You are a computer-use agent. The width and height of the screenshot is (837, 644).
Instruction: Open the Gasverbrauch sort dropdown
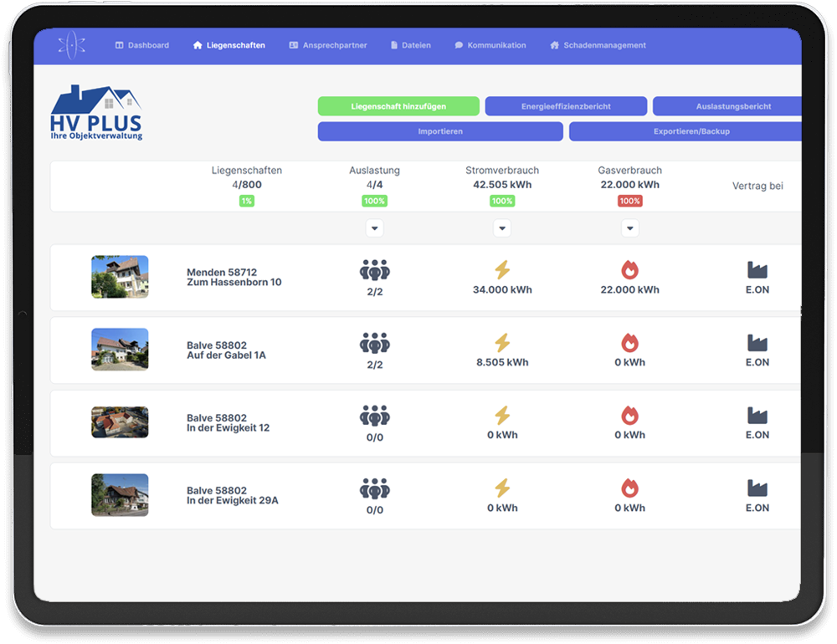pos(630,228)
